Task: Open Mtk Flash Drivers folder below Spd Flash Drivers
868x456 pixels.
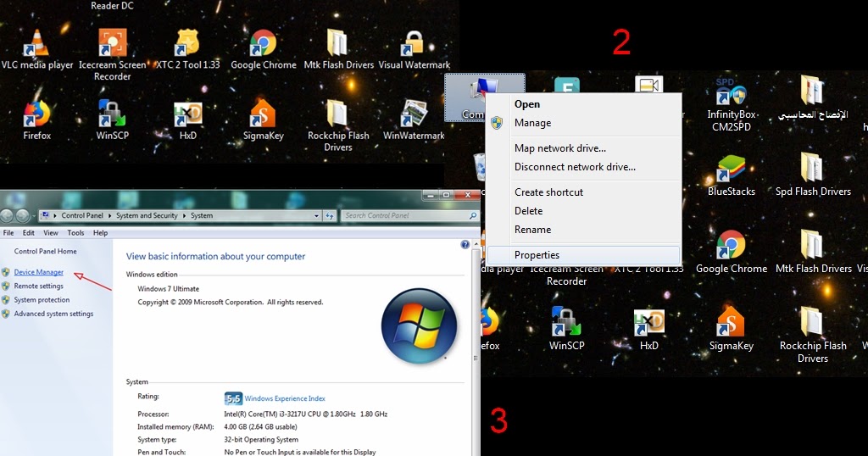Action: click(812, 246)
